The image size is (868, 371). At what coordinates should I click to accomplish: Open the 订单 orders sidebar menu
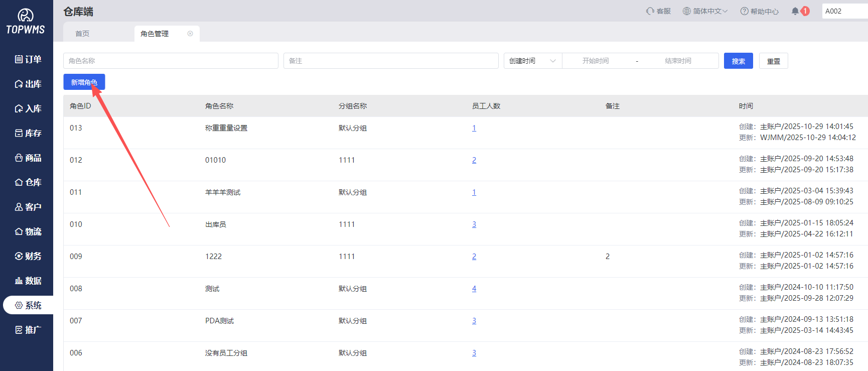28,59
